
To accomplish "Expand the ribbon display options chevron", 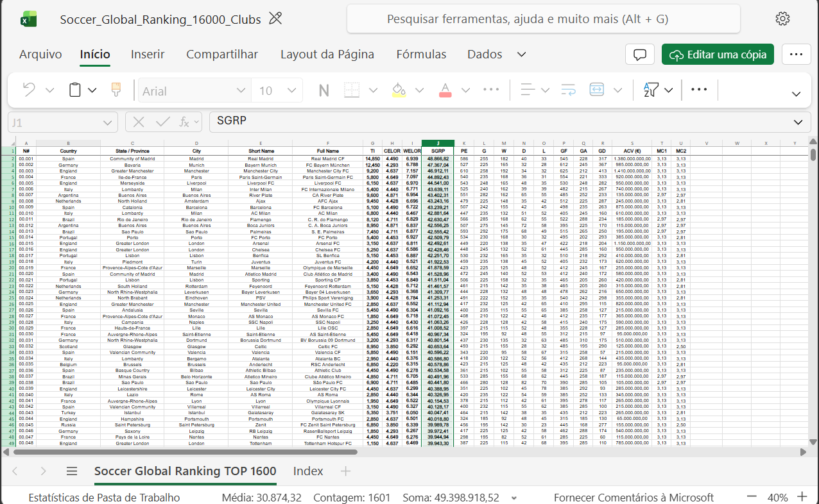I will click(x=797, y=94).
